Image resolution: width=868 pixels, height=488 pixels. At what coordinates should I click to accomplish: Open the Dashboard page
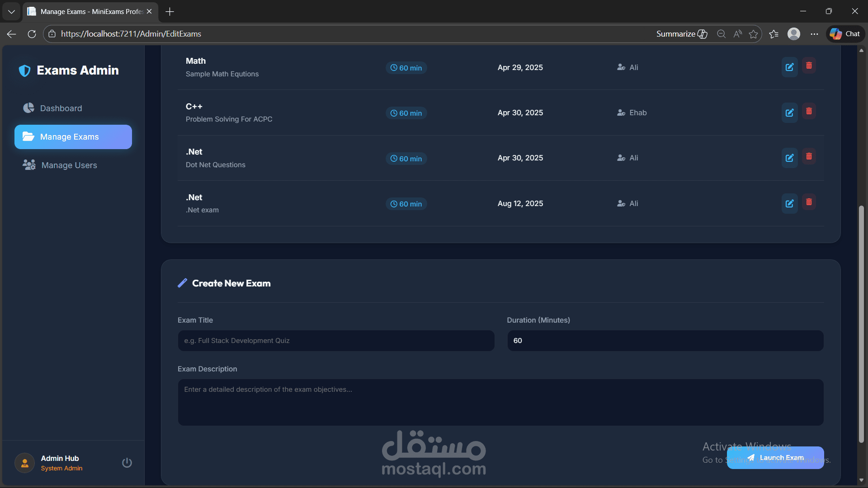(61, 108)
